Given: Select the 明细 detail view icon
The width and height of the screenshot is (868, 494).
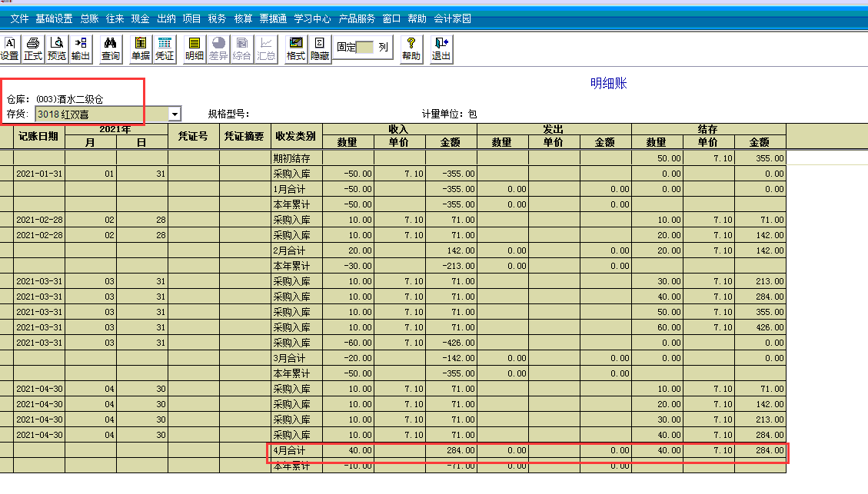Looking at the screenshot, I should (195, 49).
